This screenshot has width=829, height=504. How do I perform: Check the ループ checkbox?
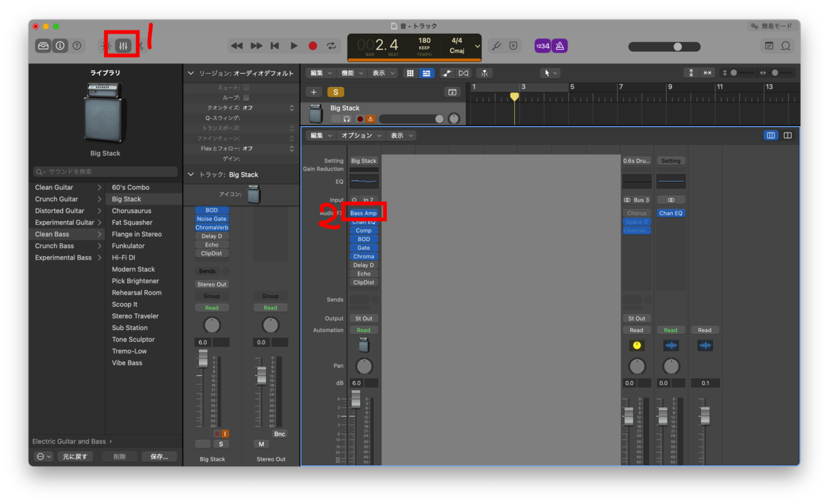[x=246, y=98]
